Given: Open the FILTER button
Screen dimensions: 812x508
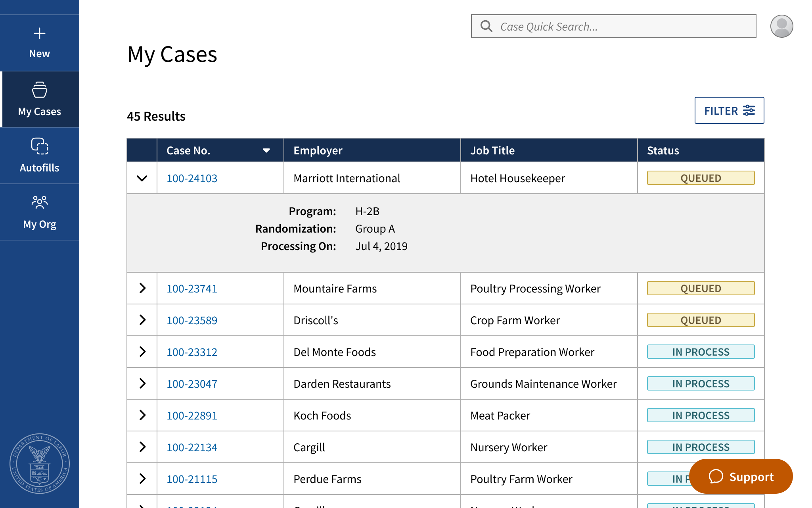Looking at the screenshot, I should (x=729, y=110).
